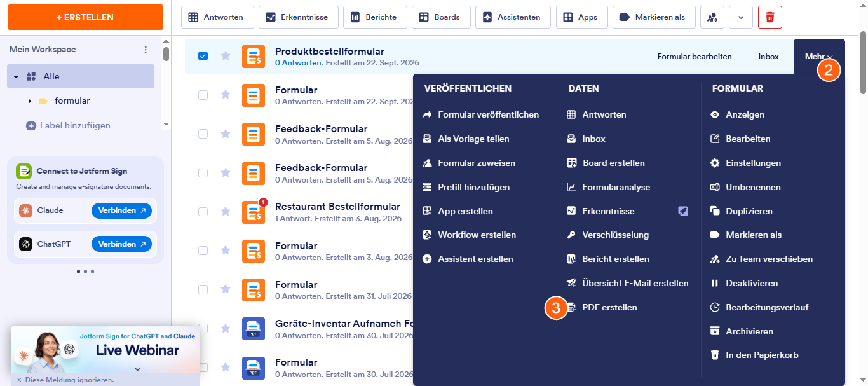Viewport: 868px width, 386px height.
Task: Select Deaktivieren menu item
Action: [744, 283]
